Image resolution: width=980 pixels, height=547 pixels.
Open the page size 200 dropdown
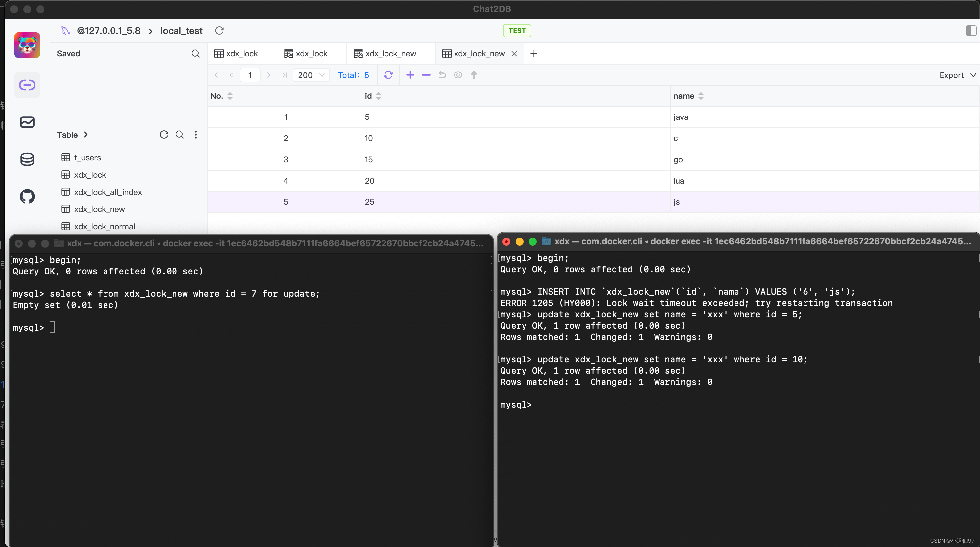coord(311,75)
